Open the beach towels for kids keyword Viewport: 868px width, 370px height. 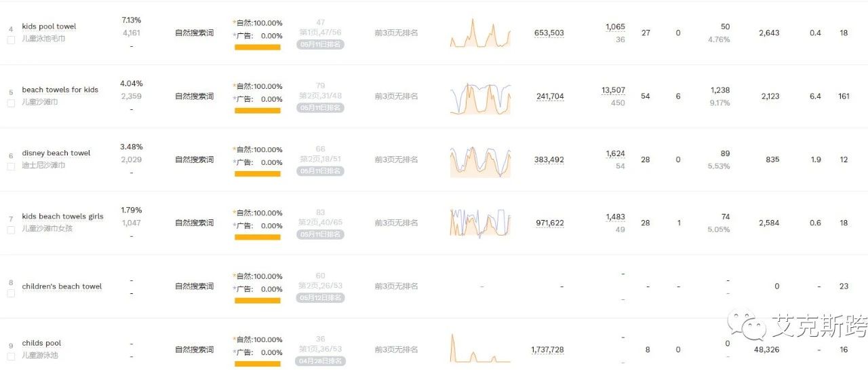pos(60,90)
